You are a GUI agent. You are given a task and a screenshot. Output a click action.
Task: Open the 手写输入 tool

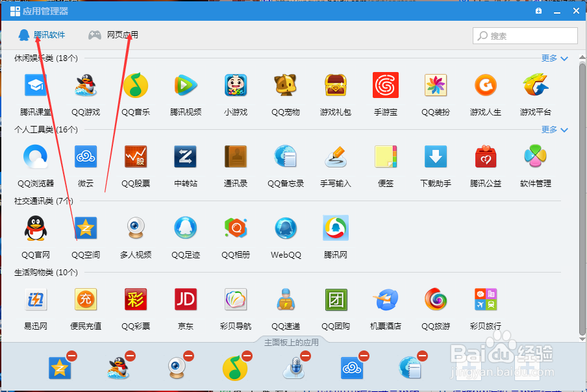(x=335, y=156)
